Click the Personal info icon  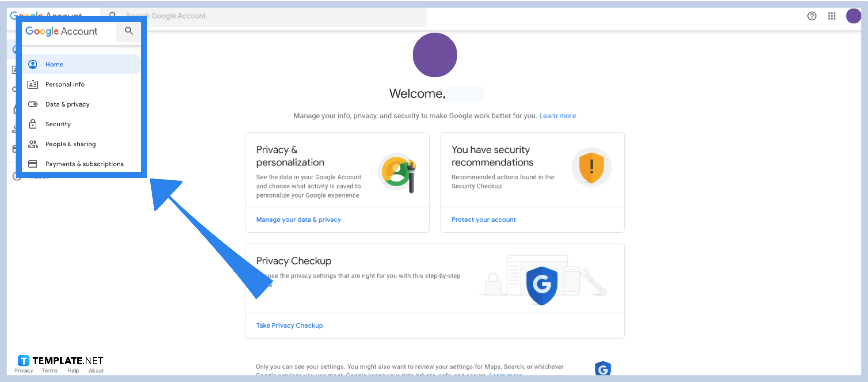coord(33,84)
